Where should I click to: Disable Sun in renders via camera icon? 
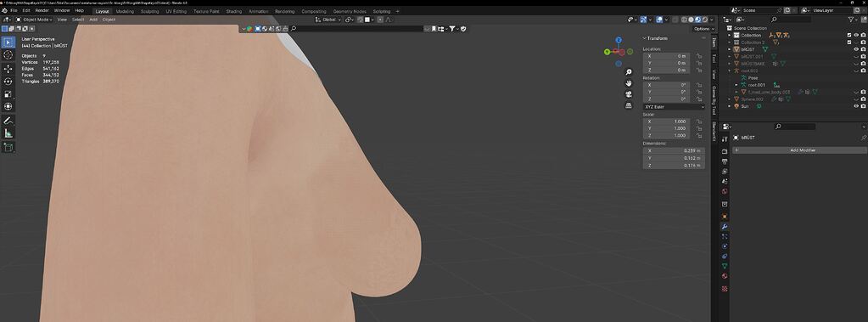864,106
